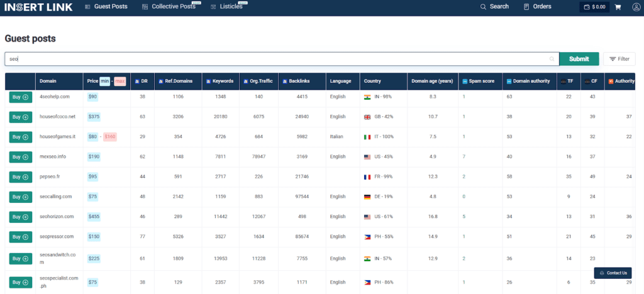Click the $80 min price of houseofgames.it
Viewport: 644px width, 294px height.
coord(92,136)
